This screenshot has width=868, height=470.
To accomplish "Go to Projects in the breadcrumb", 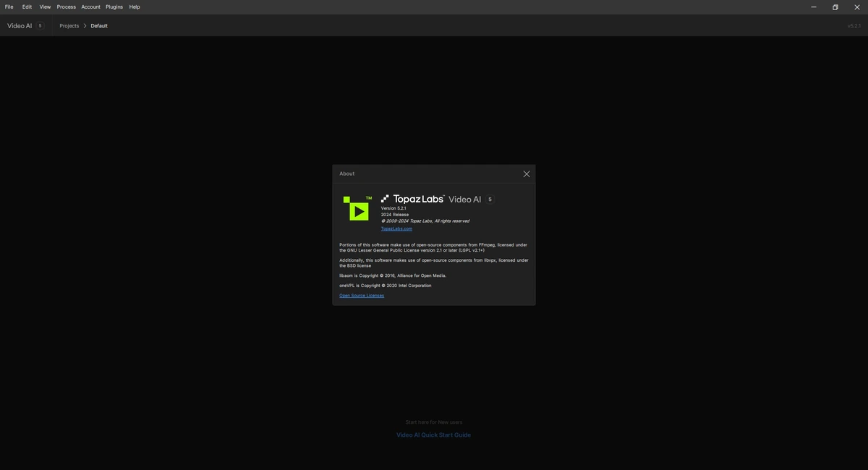I will [x=69, y=26].
